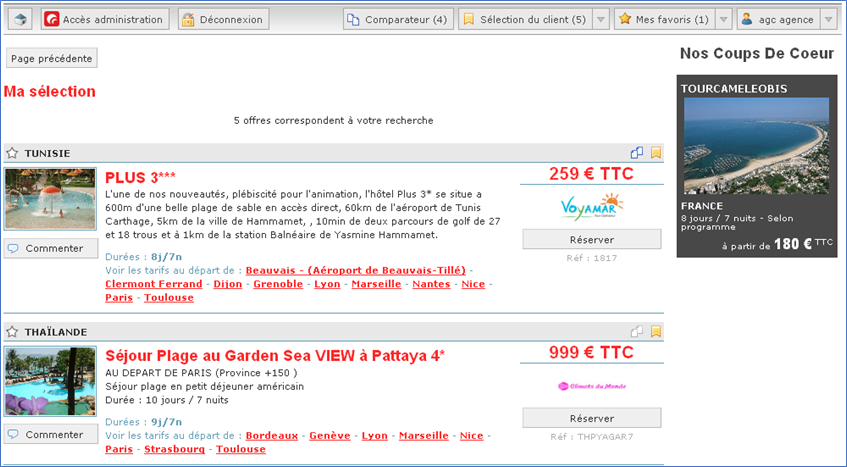Go back with Page précédente
Image resolution: width=847 pixels, height=467 pixels.
tap(52, 58)
